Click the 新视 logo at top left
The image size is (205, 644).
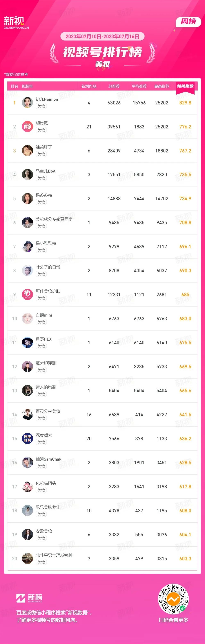16,23
